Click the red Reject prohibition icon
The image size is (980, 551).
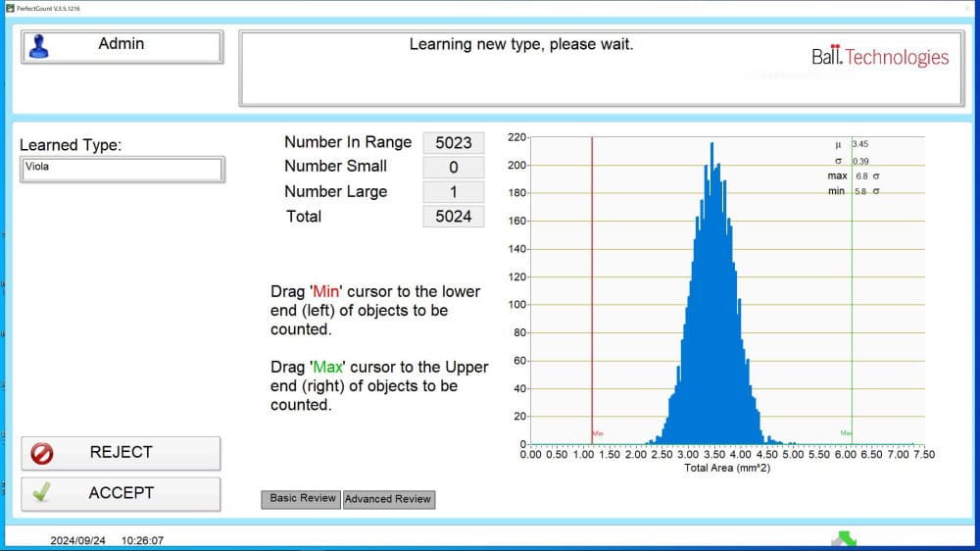click(x=42, y=453)
